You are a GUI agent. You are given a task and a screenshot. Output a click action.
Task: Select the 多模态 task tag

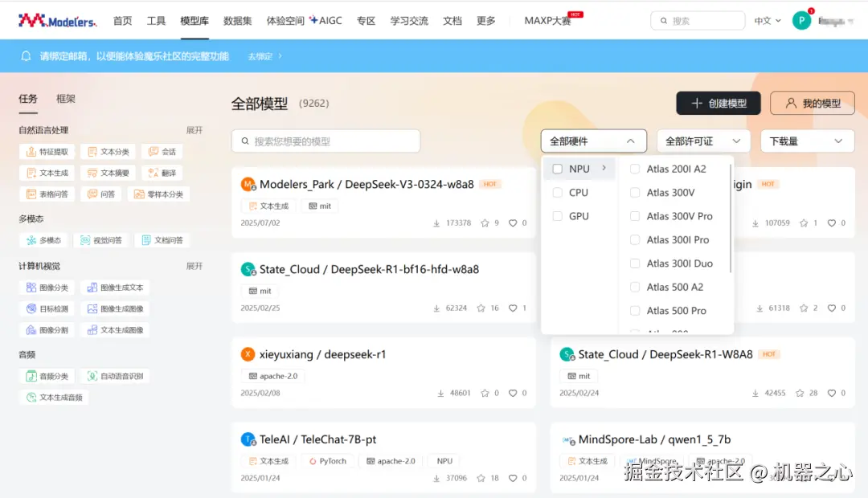point(43,240)
